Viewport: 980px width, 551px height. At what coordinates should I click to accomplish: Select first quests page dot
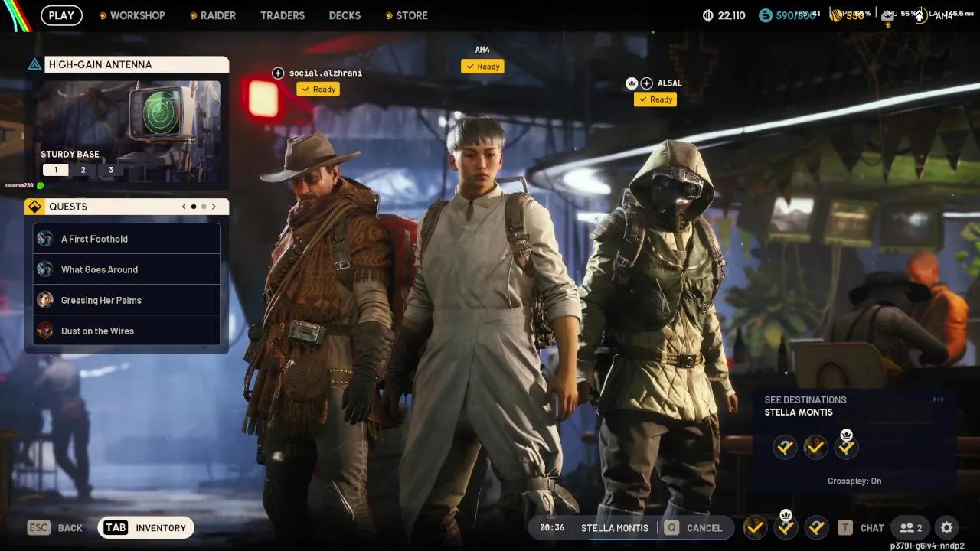click(x=194, y=207)
